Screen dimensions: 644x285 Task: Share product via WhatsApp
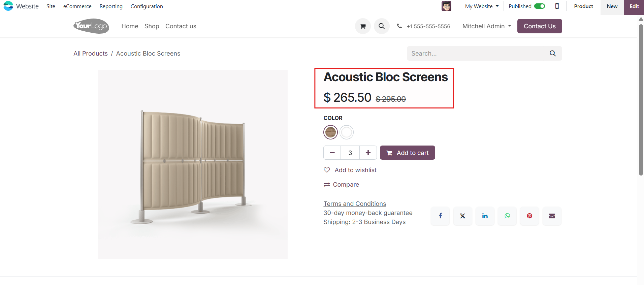(x=507, y=216)
